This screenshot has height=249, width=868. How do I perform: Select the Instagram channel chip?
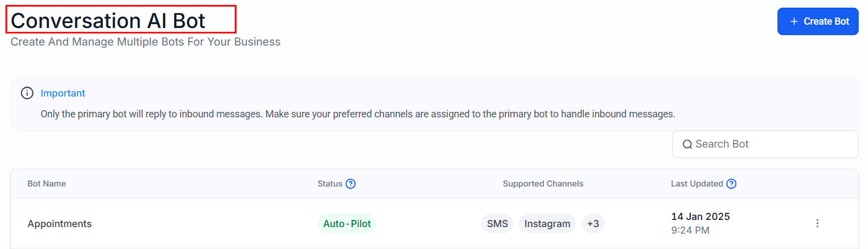point(547,224)
